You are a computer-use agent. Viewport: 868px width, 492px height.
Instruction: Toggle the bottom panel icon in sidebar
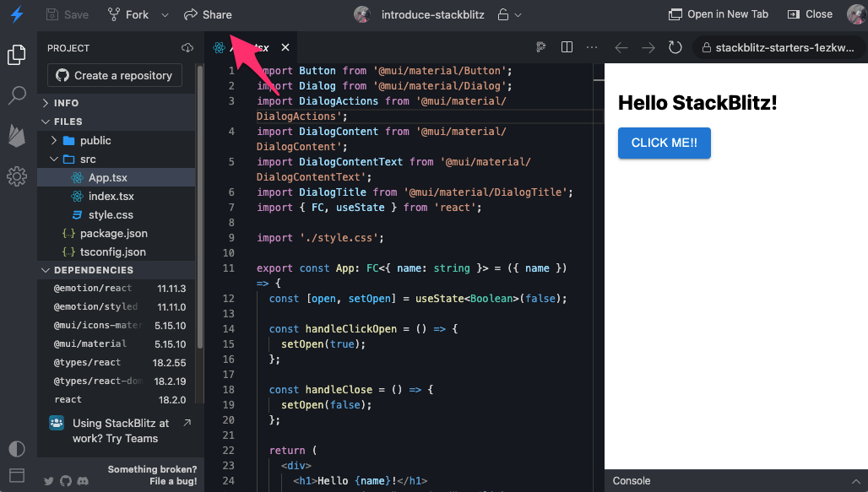[x=17, y=475]
